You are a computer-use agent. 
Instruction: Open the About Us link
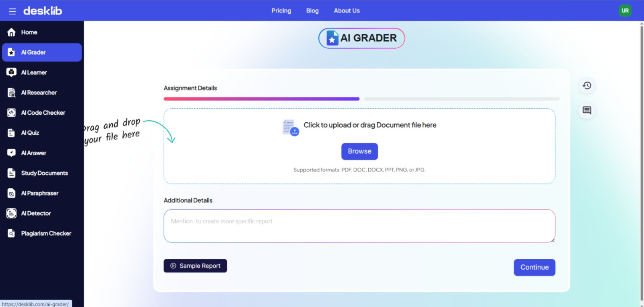347,11
